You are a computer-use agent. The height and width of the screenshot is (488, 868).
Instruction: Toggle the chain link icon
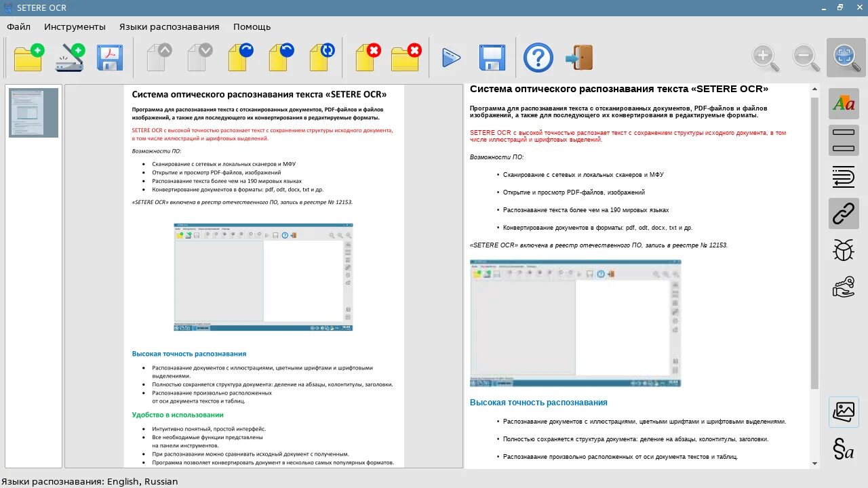[x=844, y=213]
